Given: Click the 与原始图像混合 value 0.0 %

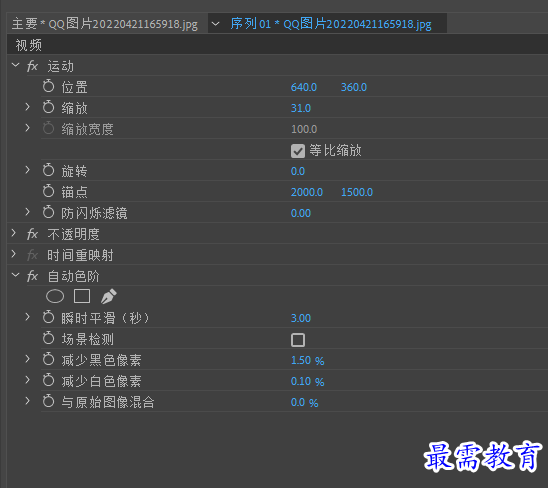Looking at the screenshot, I should (304, 402).
